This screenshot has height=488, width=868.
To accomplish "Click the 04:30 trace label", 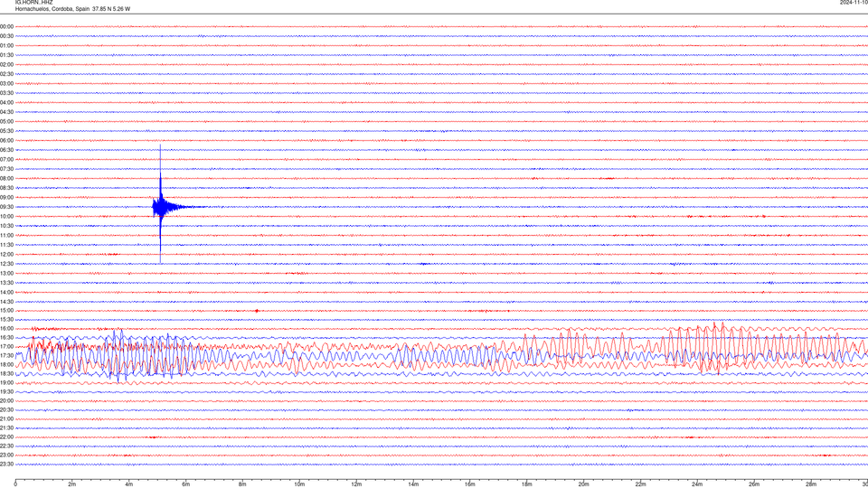I will click(x=6, y=112).
